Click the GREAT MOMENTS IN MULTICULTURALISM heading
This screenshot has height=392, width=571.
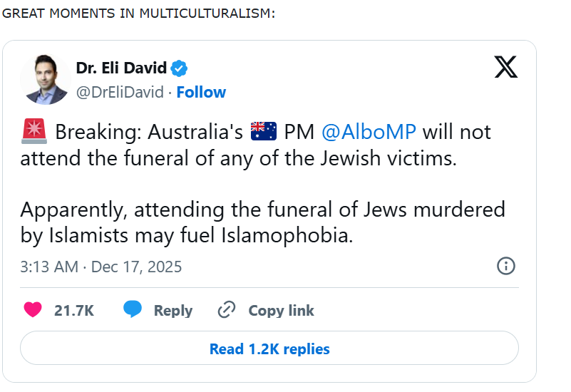tap(138, 14)
